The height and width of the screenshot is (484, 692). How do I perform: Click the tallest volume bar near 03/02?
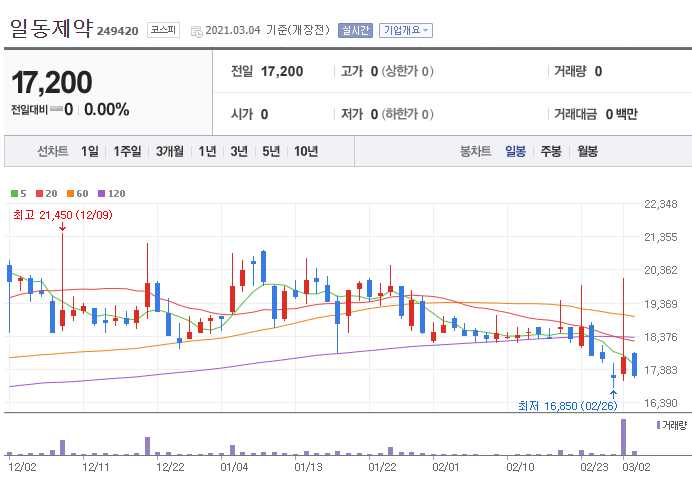click(623, 437)
